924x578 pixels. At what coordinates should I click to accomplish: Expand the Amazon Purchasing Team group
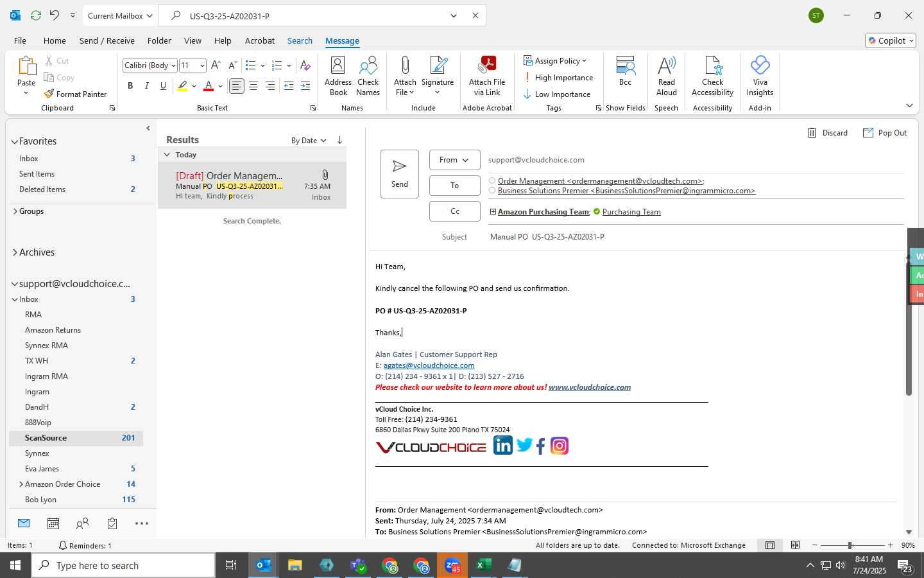(x=493, y=212)
